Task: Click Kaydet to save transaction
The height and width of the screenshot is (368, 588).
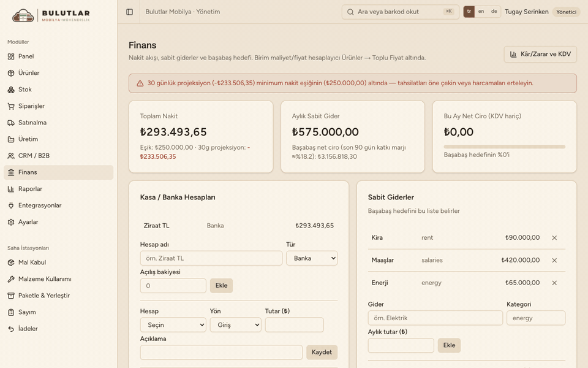Action: click(x=322, y=352)
